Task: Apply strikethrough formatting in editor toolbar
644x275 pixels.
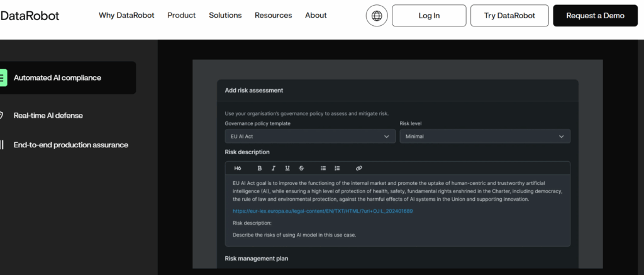Action: [x=302, y=168]
